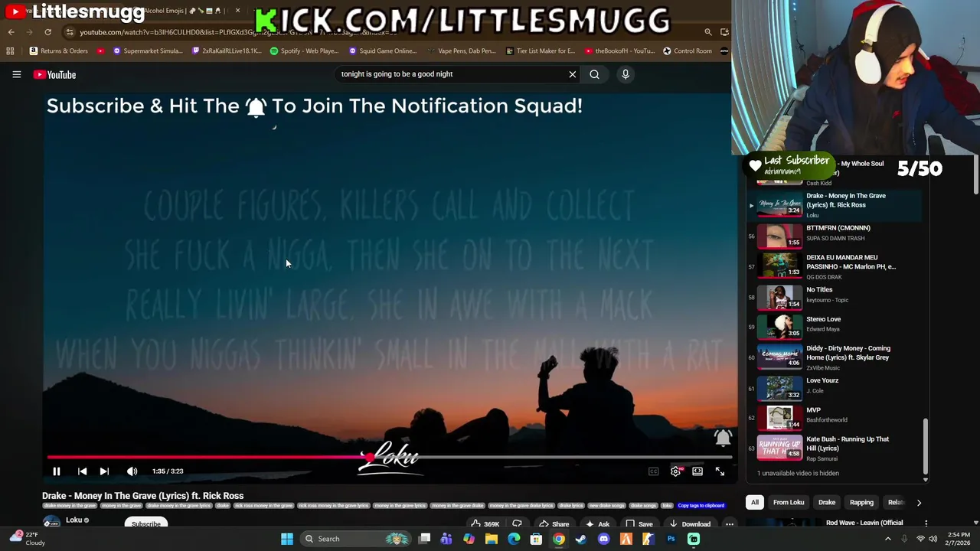Run search with the magnifier button
Viewport: 980px width, 551px height.
point(594,74)
